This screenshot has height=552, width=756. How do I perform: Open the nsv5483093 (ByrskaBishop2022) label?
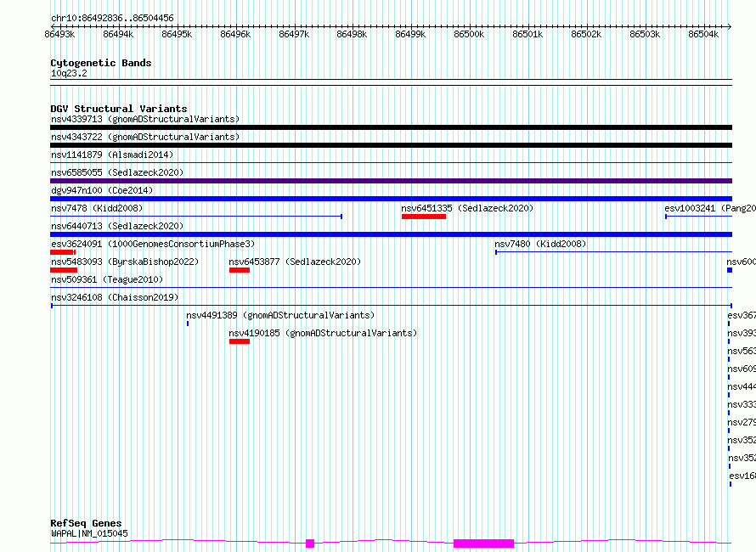(125, 262)
